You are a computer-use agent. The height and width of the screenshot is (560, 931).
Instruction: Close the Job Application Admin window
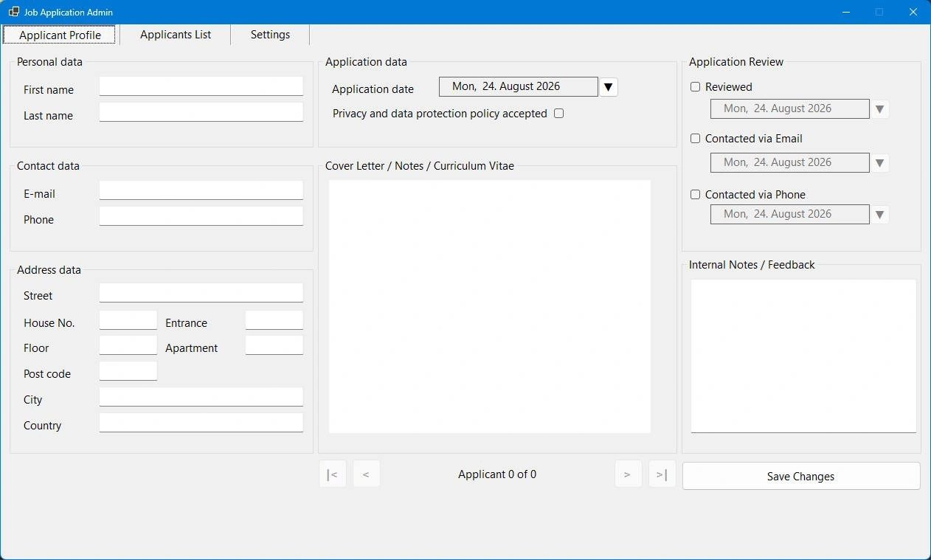click(913, 12)
